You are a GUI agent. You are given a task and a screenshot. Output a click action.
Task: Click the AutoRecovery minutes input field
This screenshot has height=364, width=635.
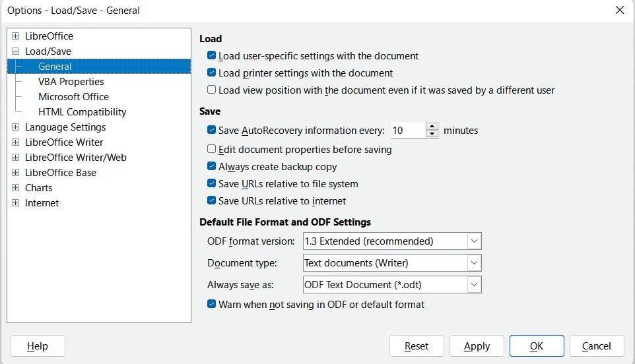pos(407,131)
